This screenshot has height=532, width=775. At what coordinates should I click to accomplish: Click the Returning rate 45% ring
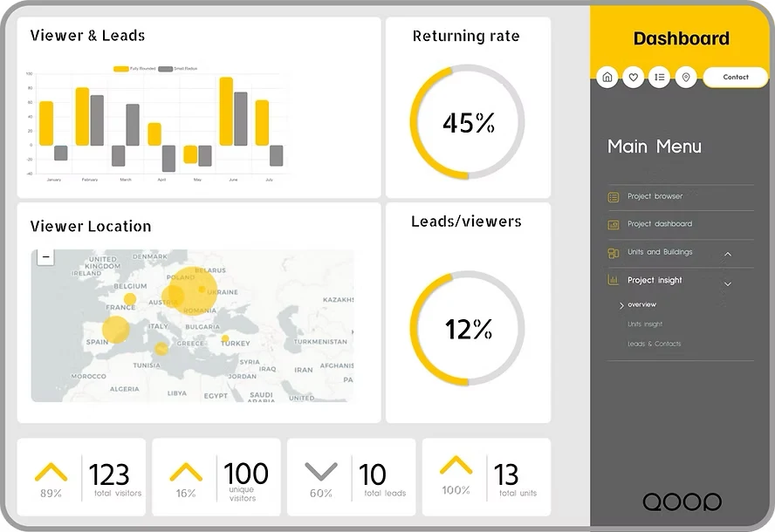point(467,122)
